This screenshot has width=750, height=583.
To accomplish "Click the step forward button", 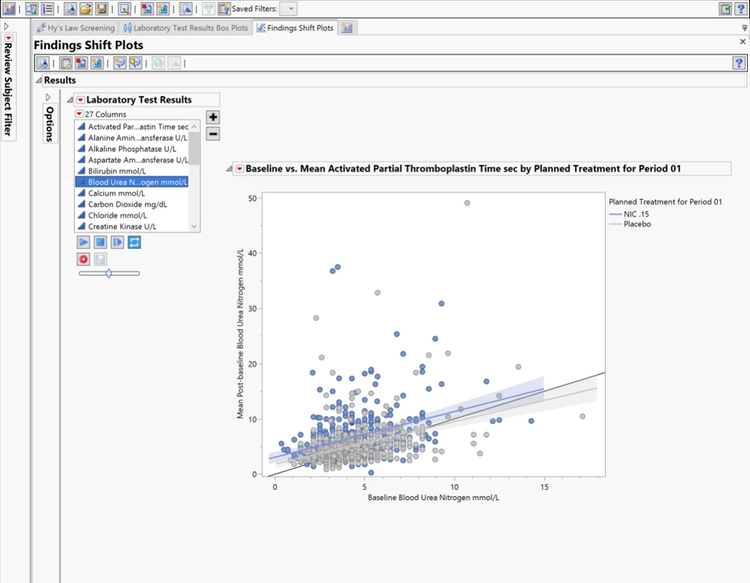I will tap(117, 242).
